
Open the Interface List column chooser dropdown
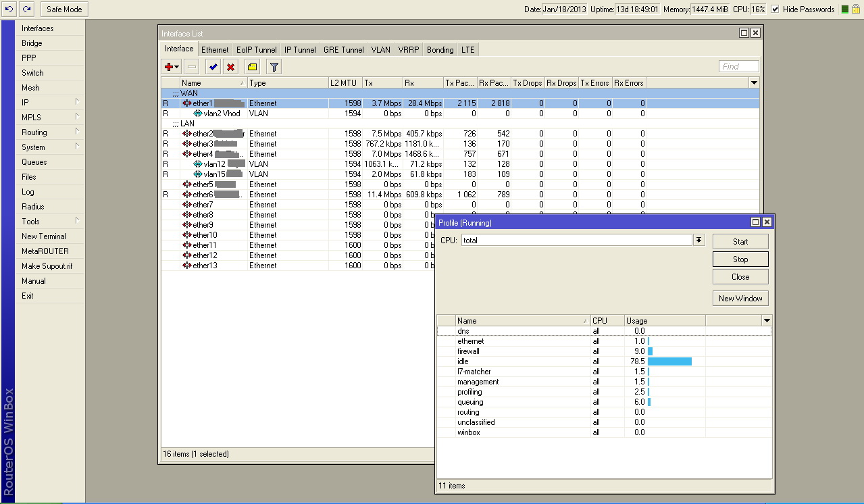754,83
